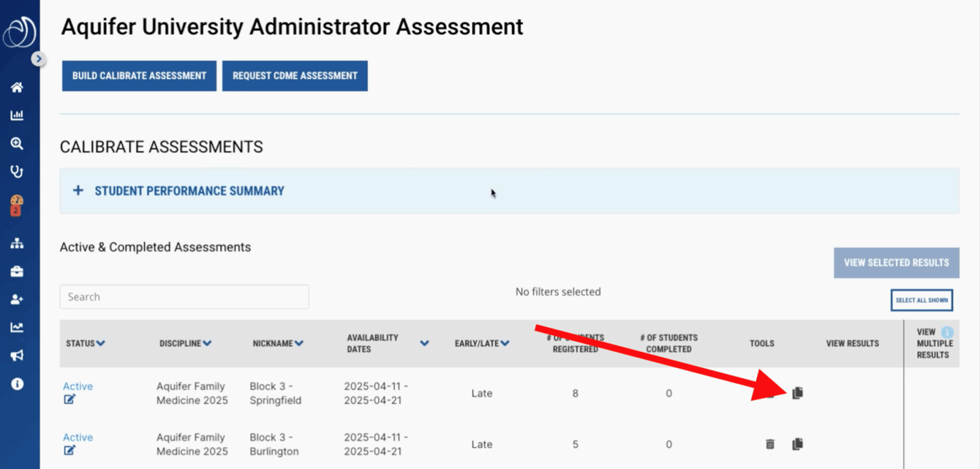
Task: Open the Status column sort dropdown
Action: [99, 342]
